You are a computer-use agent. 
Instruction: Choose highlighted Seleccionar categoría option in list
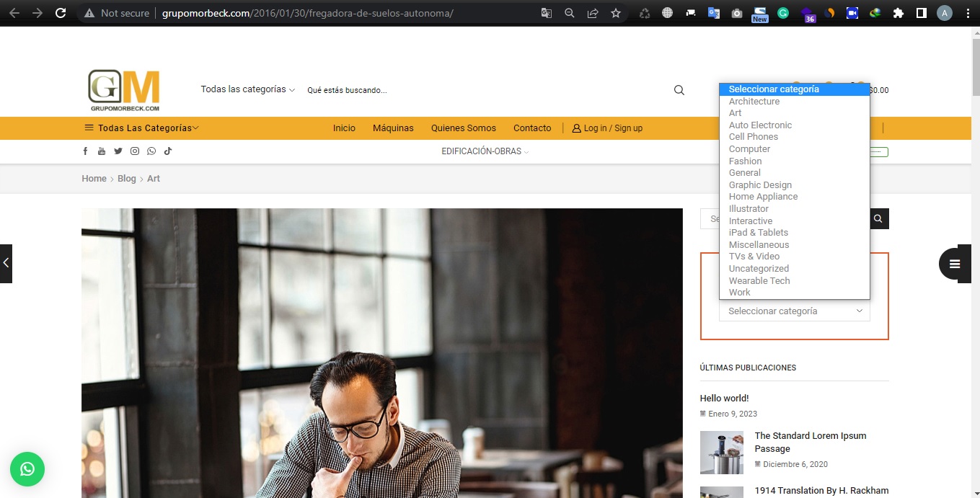tap(795, 89)
